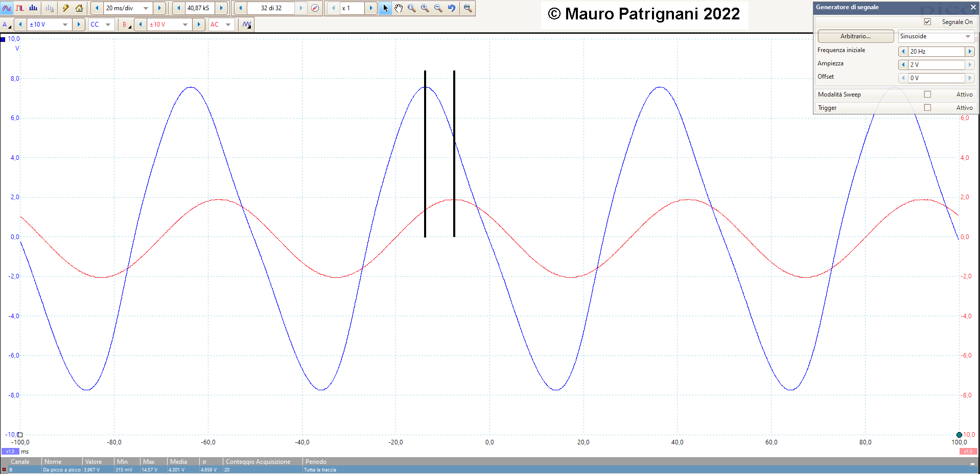This screenshot has height=474, width=980.
Task: Increase the timebase with right arrow
Action: tap(159, 8)
